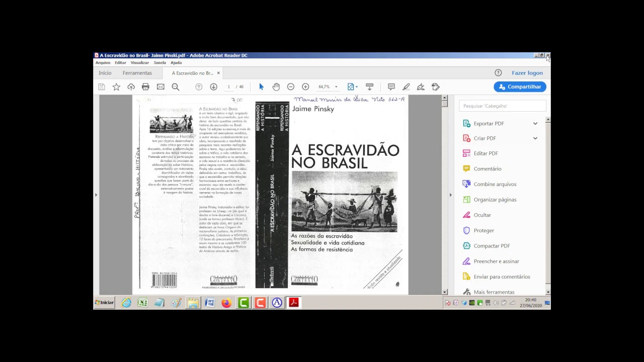Click the page number input field
This screenshot has height=362, width=644.
(228, 87)
